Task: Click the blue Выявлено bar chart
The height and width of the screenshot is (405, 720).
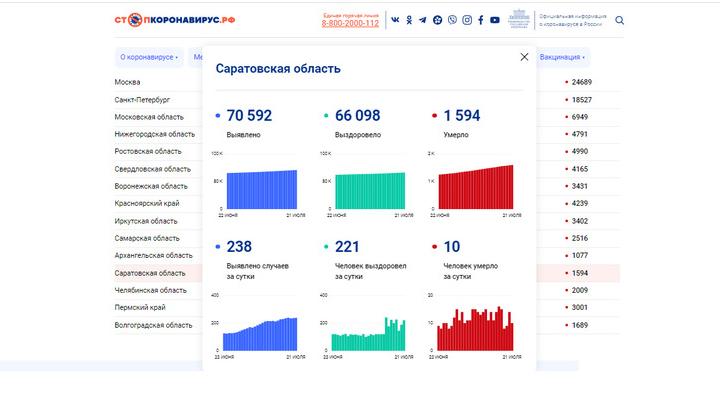Action: tap(261, 189)
